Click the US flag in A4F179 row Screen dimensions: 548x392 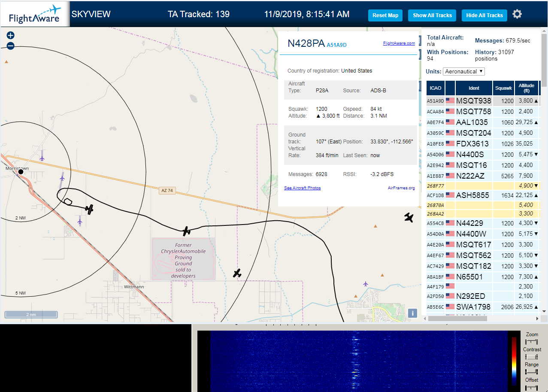pos(450,286)
